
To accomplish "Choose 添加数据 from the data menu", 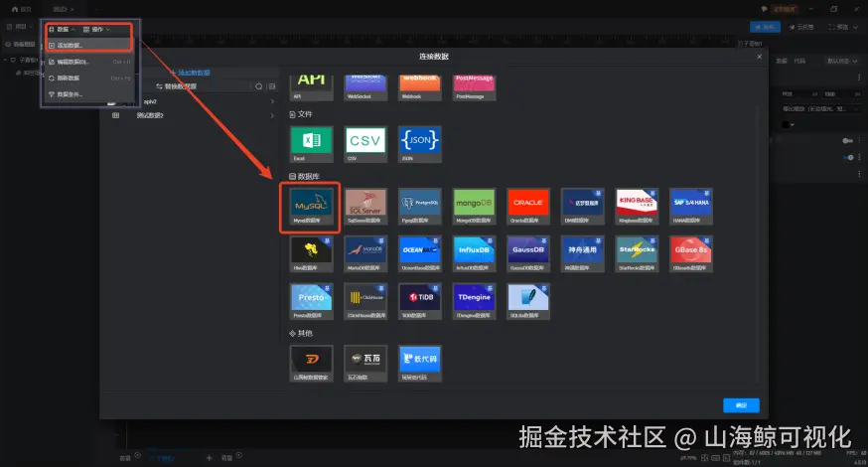I will (88, 46).
